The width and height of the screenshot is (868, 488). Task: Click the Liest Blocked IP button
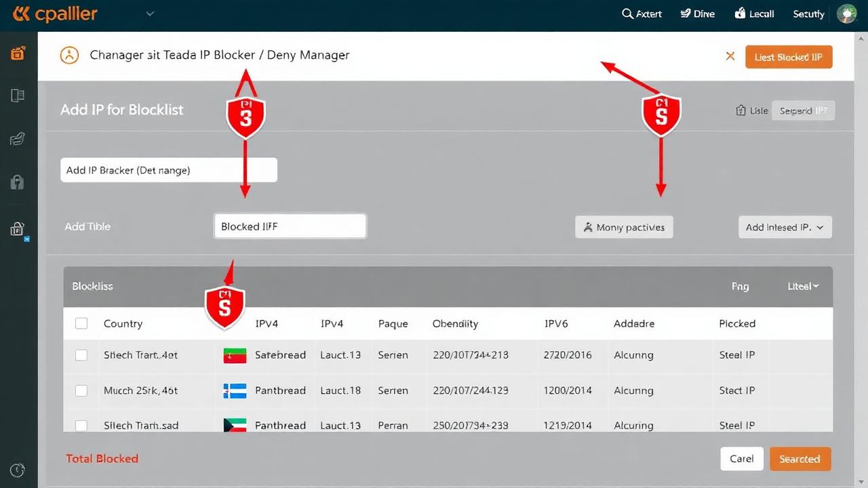coord(788,57)
